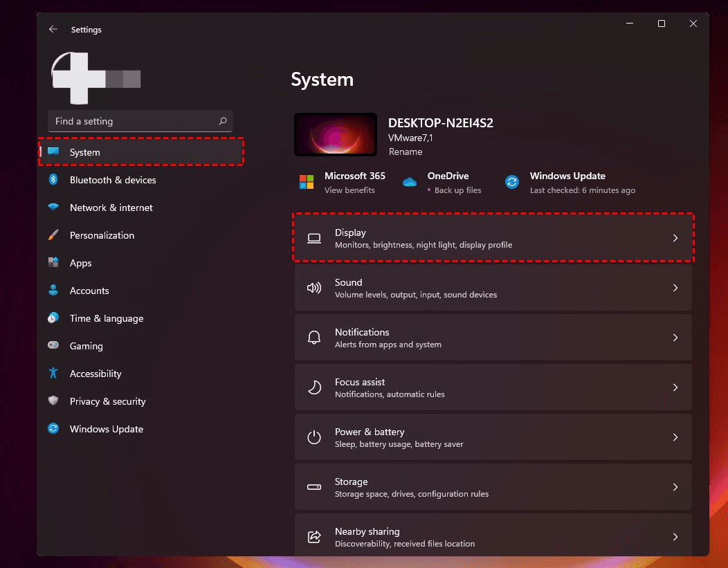Click the Personalization paintbrush icon

[53, 235]
